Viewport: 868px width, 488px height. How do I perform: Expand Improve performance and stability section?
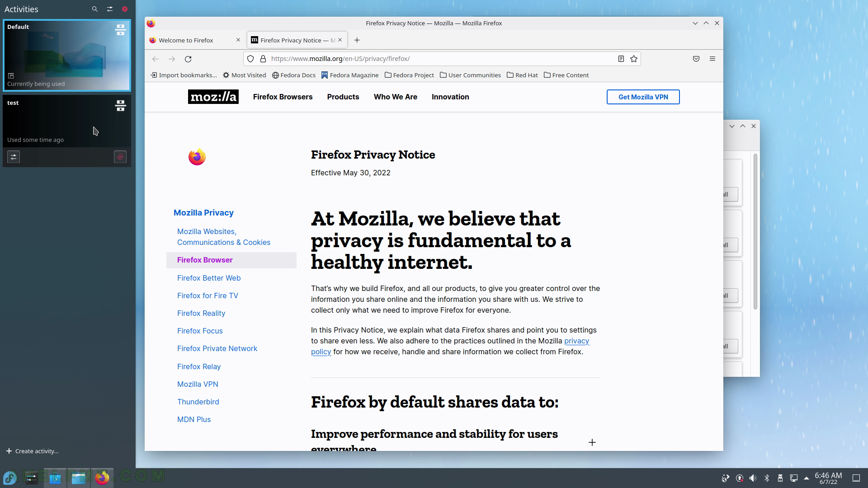click(592, 442)
